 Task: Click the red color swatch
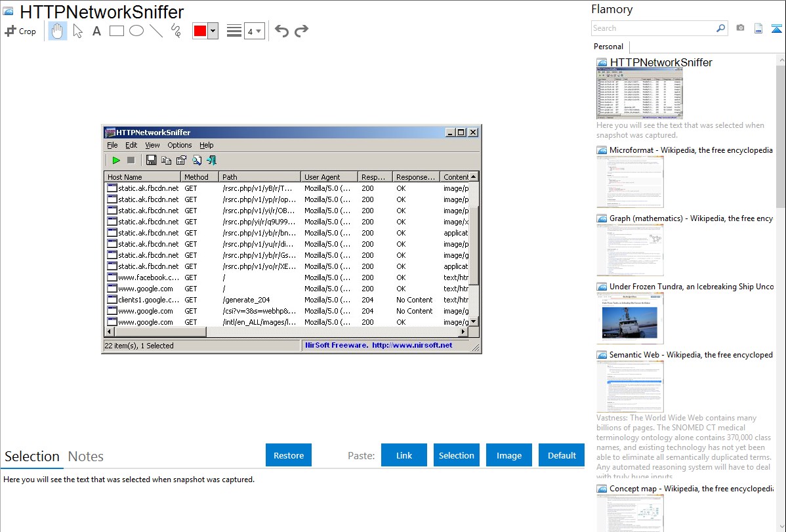[200, 31]
